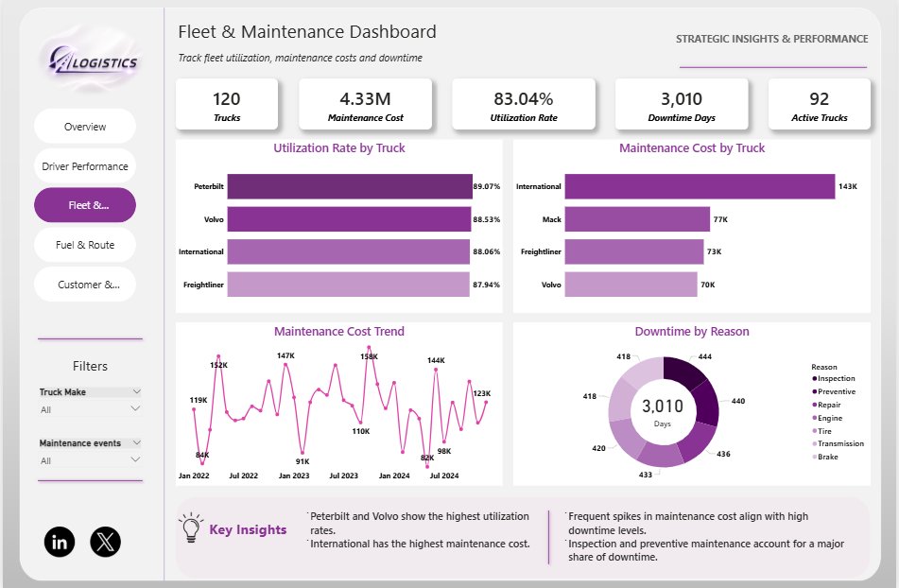The image size is (899, 588).
Task: Click the 3,010 Days donut center
Action: [663, 411]
